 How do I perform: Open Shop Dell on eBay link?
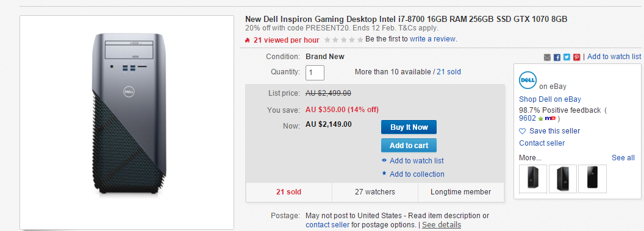(x=550, y=99)
